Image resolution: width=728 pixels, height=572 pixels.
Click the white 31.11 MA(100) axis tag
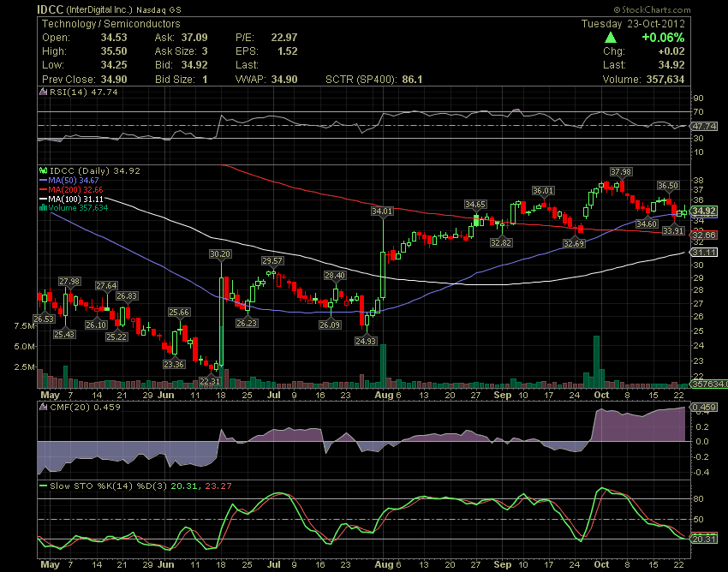pos(704,252)
